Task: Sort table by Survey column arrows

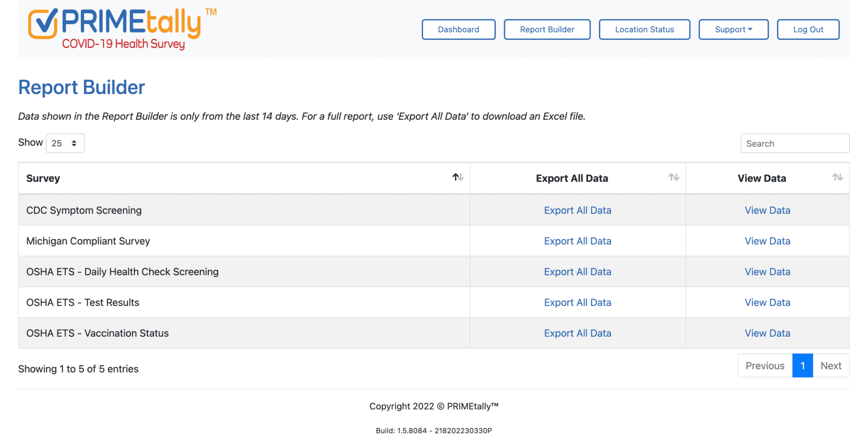Action: [458, 177]
